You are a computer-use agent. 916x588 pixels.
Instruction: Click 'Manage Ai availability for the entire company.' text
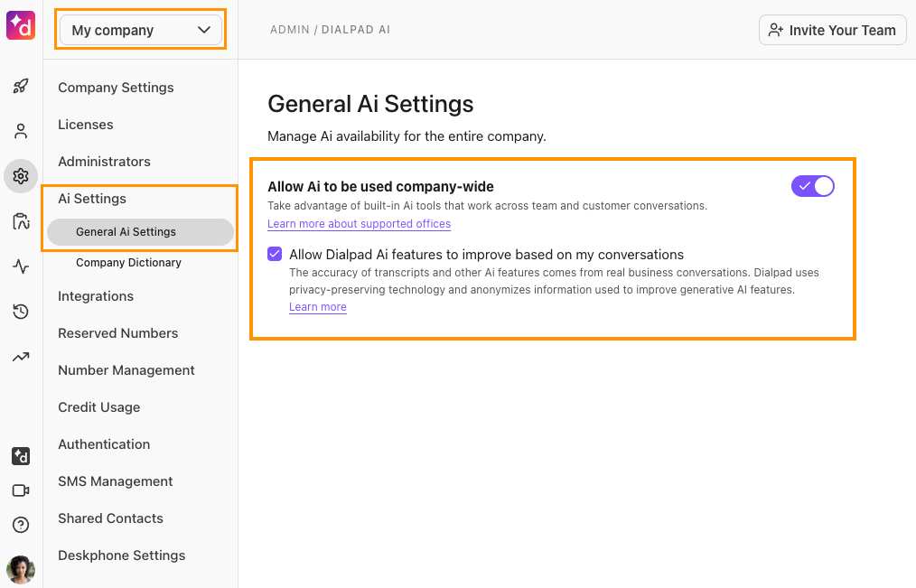coord(407,136)
